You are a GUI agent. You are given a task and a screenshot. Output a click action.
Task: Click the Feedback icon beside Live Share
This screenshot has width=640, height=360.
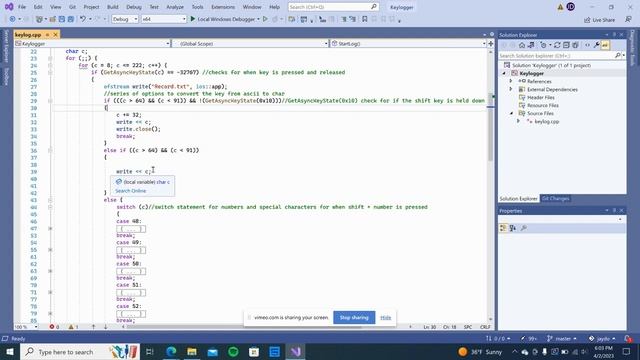pyautogui.click(x=628, y=20)
